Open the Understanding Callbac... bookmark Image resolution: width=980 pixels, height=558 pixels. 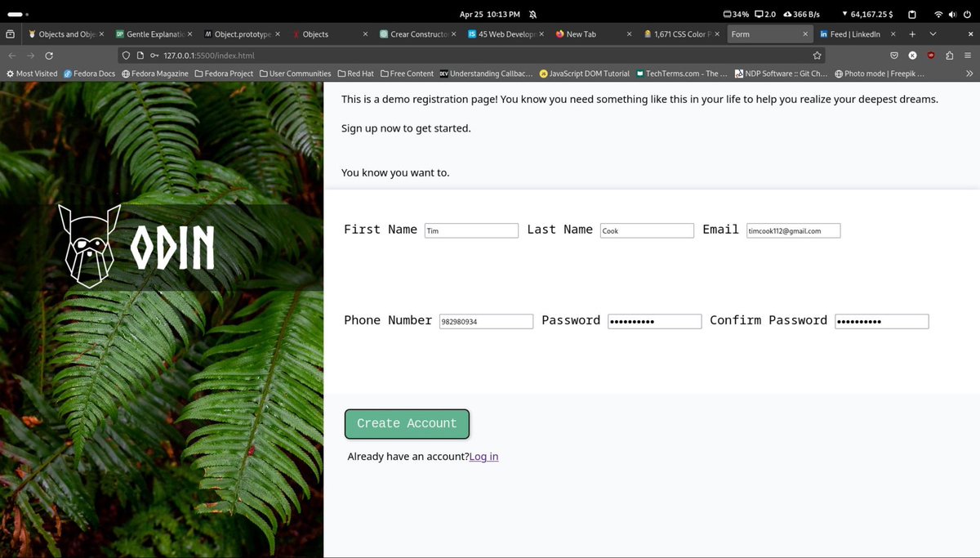pyautogui.click(x=486, y=74)
